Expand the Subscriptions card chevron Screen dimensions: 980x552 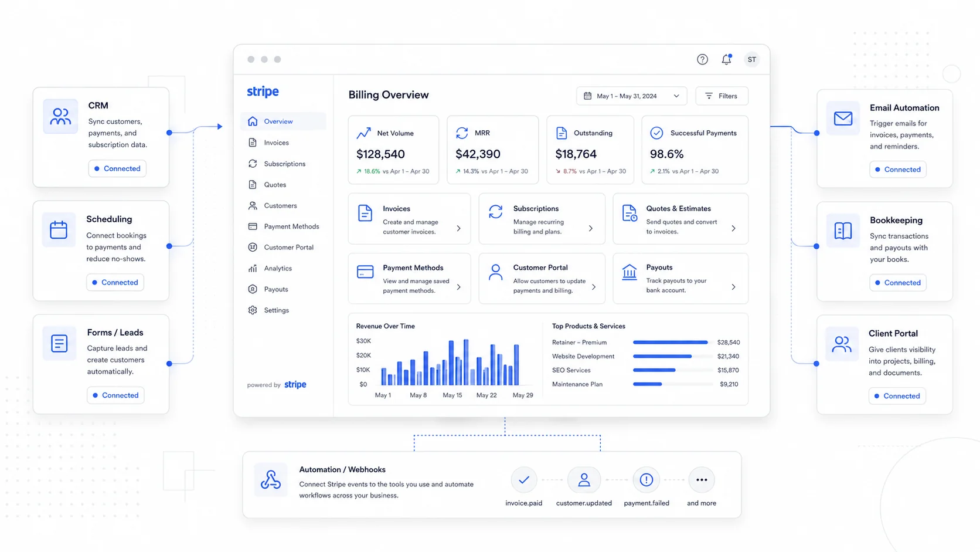(x=591, y=229)
